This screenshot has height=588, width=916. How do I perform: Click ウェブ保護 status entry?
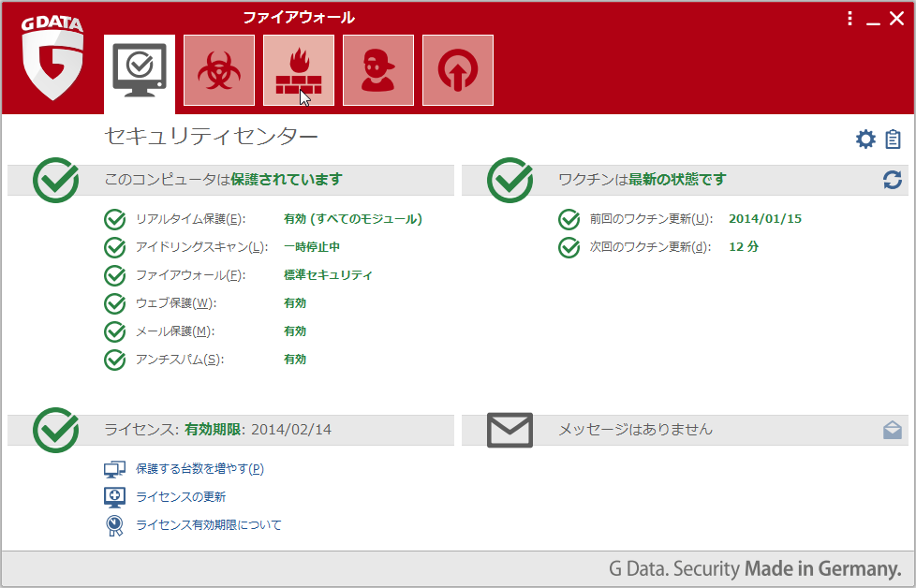click(x=175, y=303)
